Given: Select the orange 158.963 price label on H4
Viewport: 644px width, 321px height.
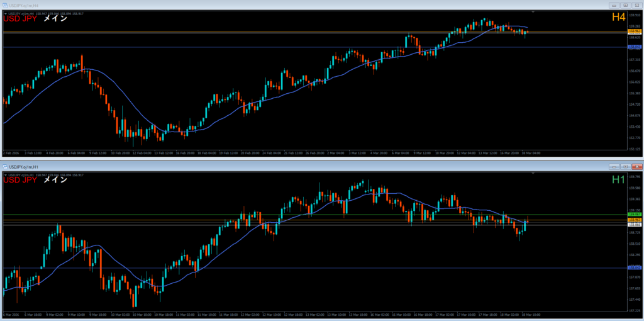Looking at the screenshot, I should pos(634,30).
